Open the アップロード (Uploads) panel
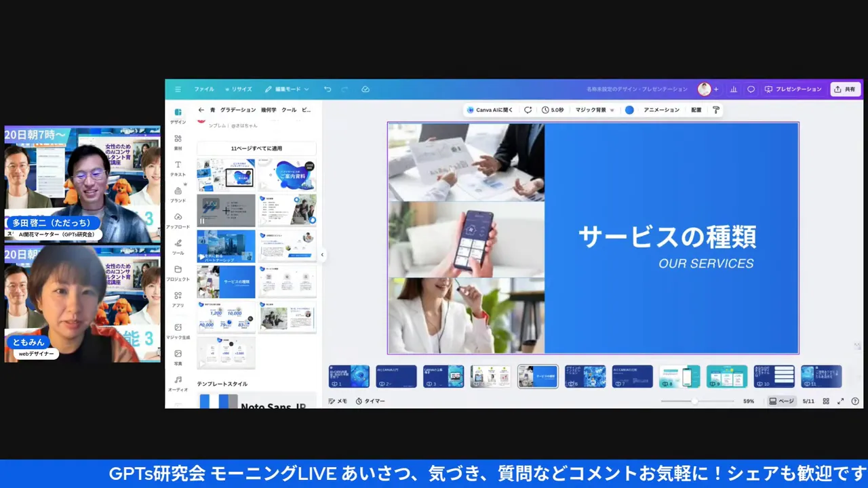868x488 pixels. tap(178, 220)
